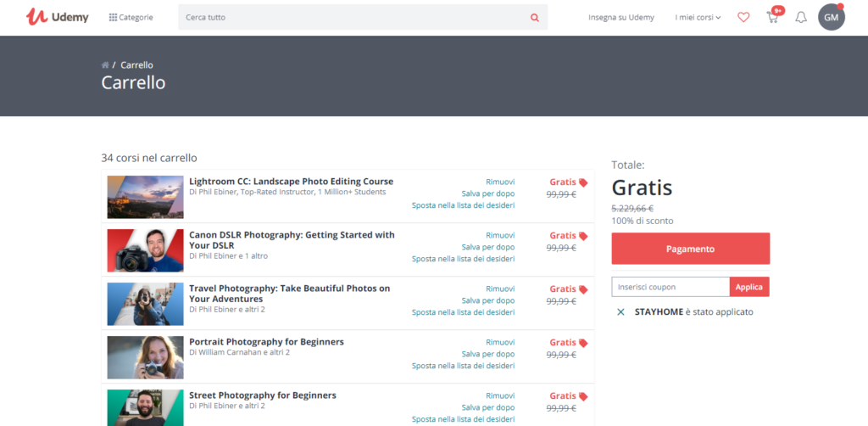The width and height of the screenshot is (868, 426).
Task: Remove the Lightroom CC course
Action: click(499, 182)
